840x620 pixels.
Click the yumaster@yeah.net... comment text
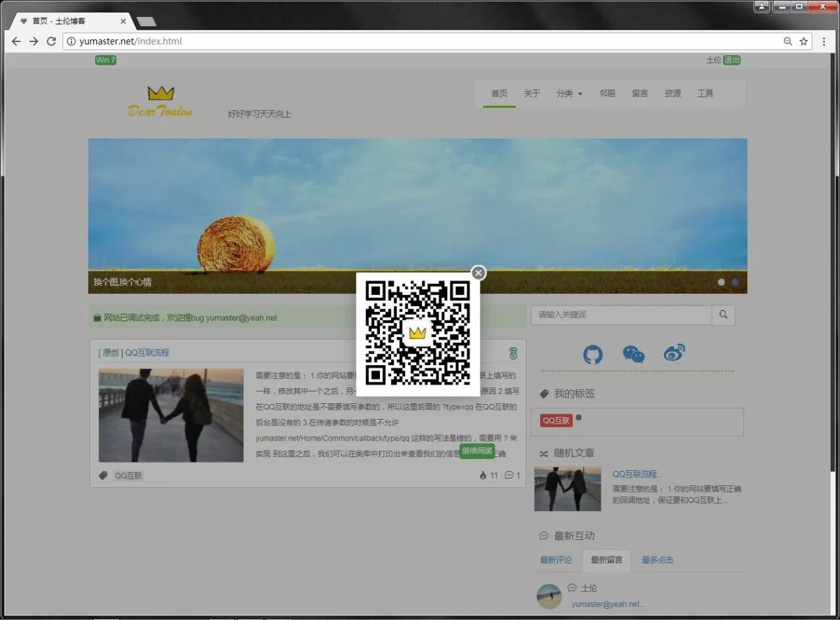608,604
